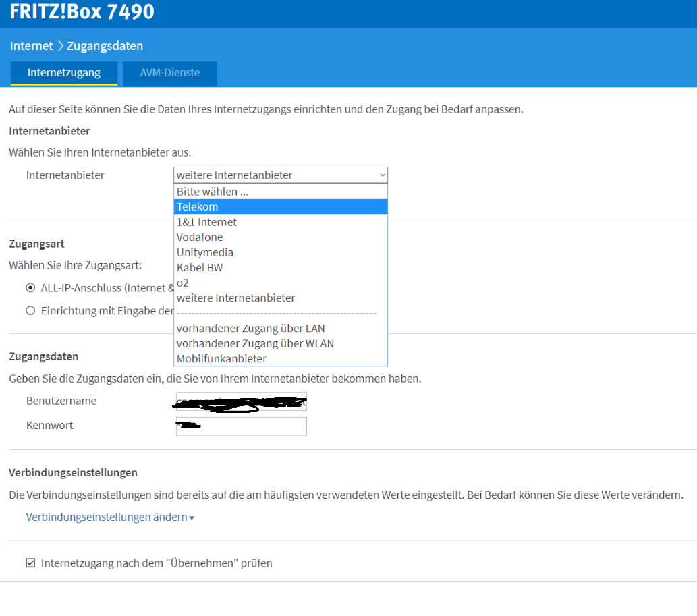Click into the Kennwort field
The width and height of the screenshot is (697, 616).
[242, 426]
